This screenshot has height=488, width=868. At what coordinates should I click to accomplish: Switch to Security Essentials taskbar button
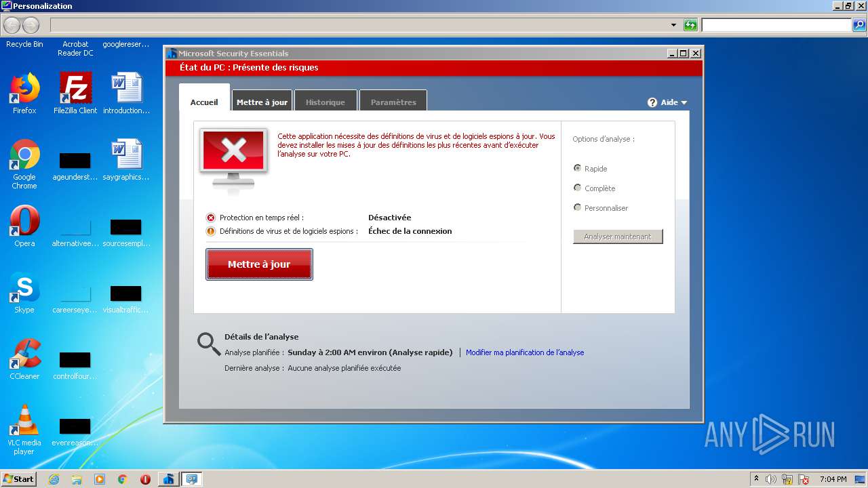pos(168,479)
